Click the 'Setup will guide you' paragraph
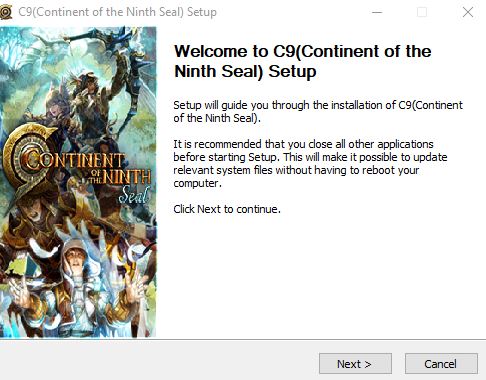The width and height of the screenshot is (486, 380). [318, 112]
